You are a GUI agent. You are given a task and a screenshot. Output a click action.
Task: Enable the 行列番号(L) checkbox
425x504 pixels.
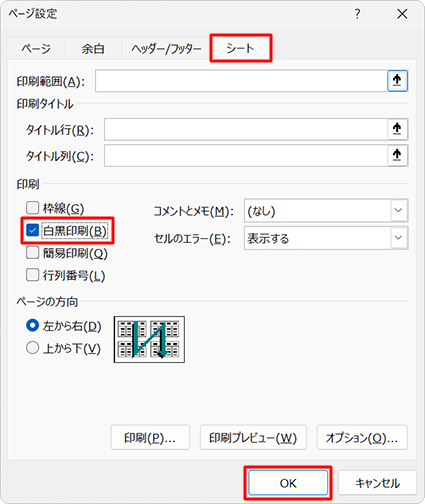(32, 275)
